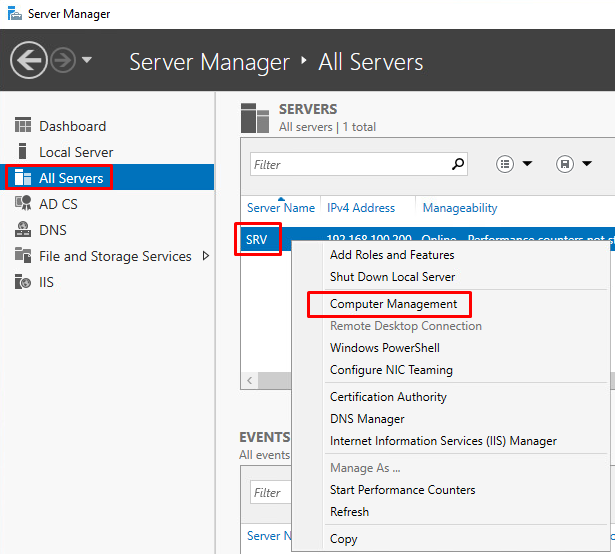Sort by IPv4 Address column
The height and width of the screenshot is (554, 615).
pos(361,208)
